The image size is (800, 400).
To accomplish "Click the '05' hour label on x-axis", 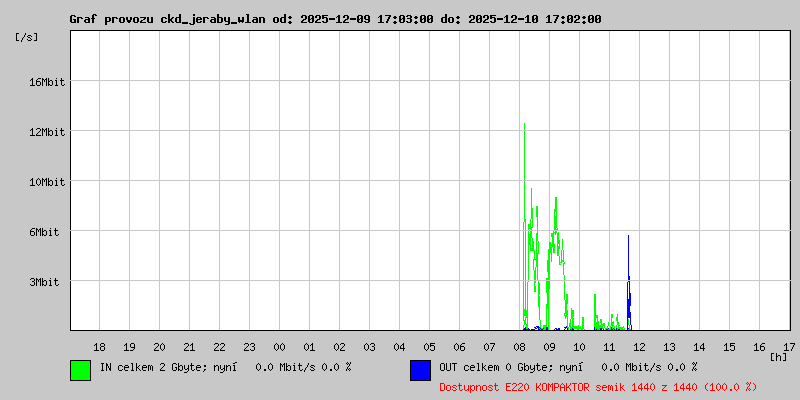I will 430,347.
